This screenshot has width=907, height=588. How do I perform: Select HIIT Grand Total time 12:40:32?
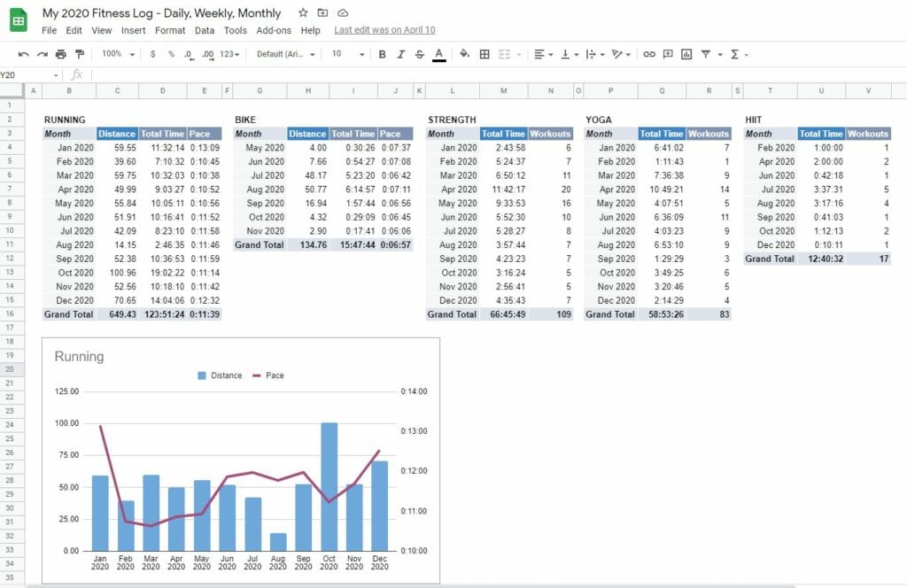tap(821, 259)
